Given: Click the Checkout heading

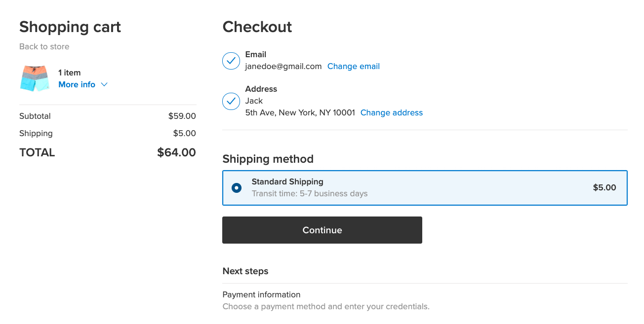Looking at the screenshot, I should pyautogui.click(x=257, y=27).
